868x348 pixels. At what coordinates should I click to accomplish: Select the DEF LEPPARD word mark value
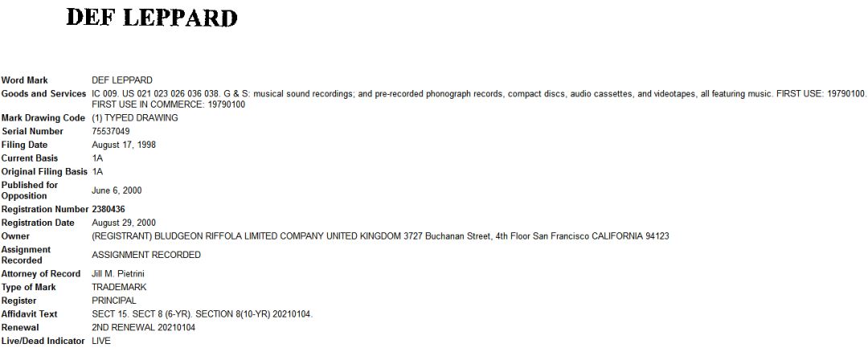[x=122, y=80]
